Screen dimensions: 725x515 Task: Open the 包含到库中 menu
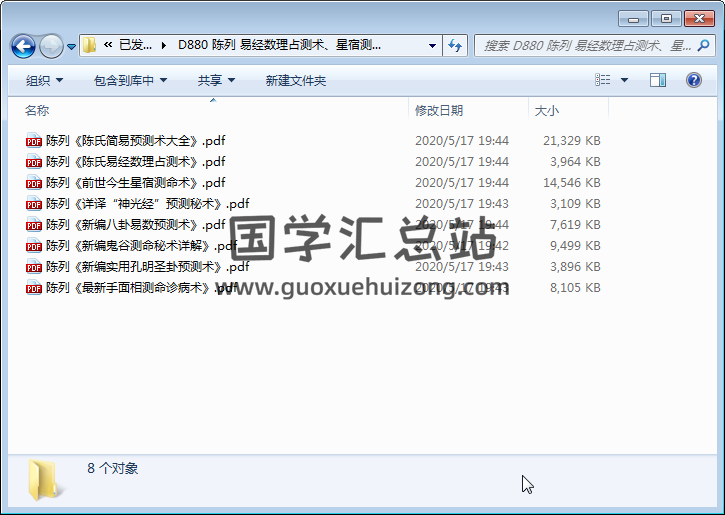(130, 81)
